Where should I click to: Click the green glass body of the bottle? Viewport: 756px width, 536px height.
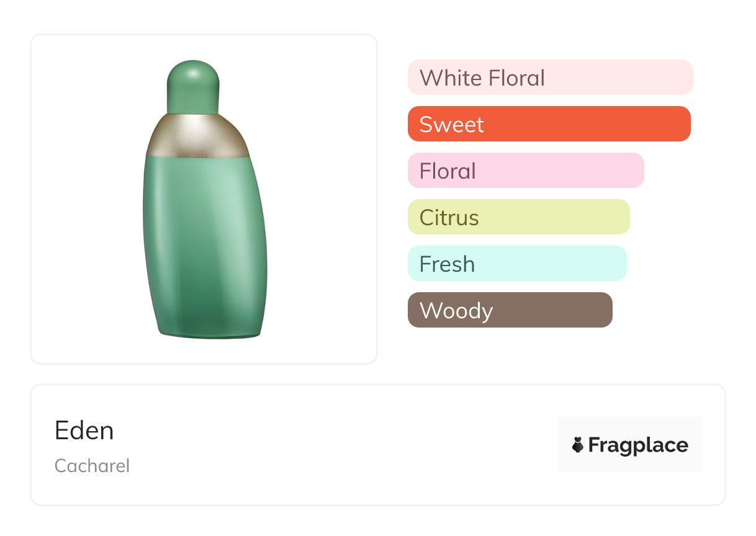tap(204, 247)
